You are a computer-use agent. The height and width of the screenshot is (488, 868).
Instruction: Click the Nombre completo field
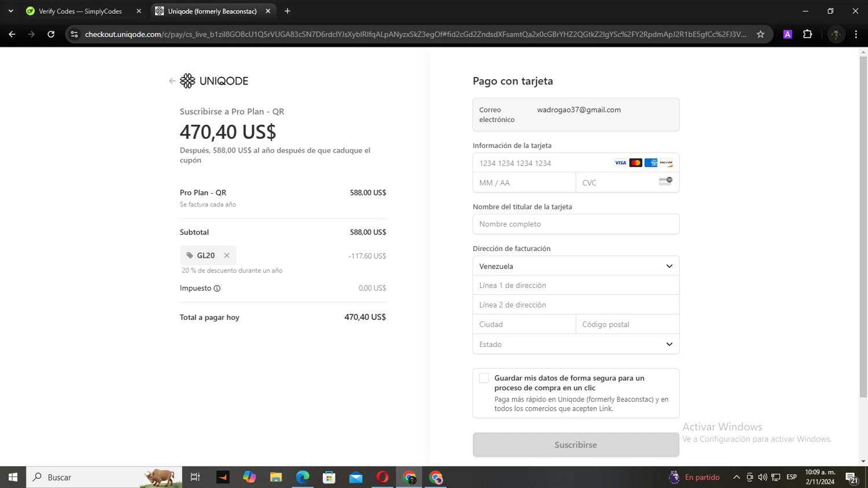[x=576, y=224]
